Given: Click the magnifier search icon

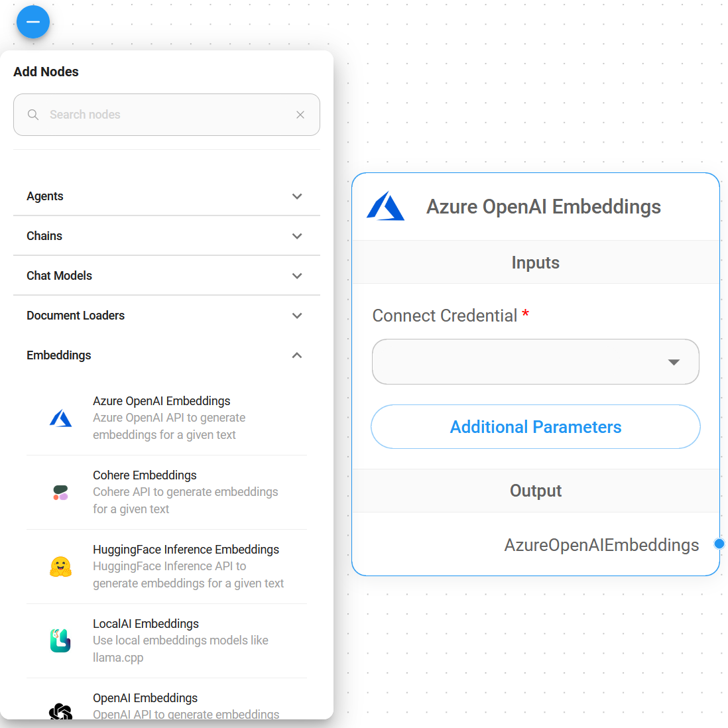Looking at the screenshot, I should pos(33,115).
